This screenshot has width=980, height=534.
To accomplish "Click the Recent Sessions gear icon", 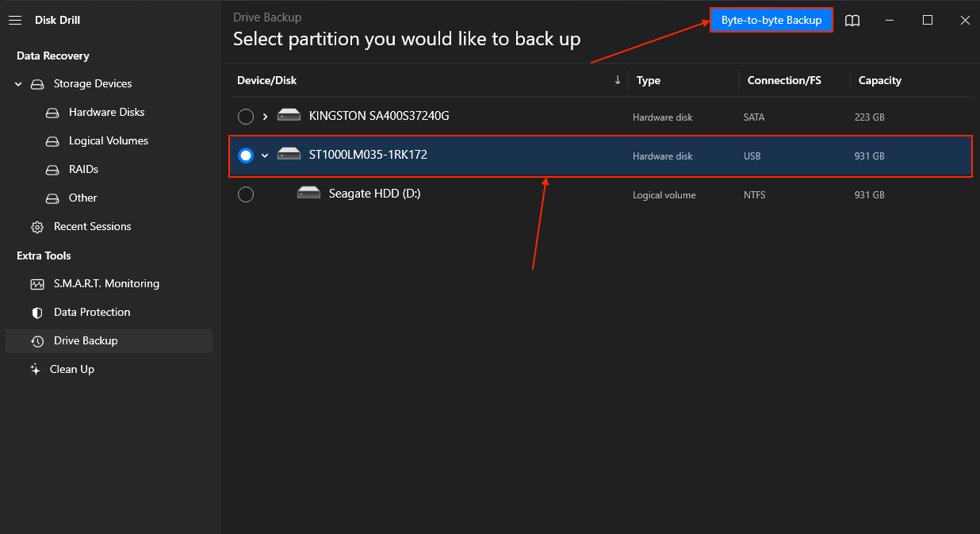I will pyautogui.click(x=37, y=227).
